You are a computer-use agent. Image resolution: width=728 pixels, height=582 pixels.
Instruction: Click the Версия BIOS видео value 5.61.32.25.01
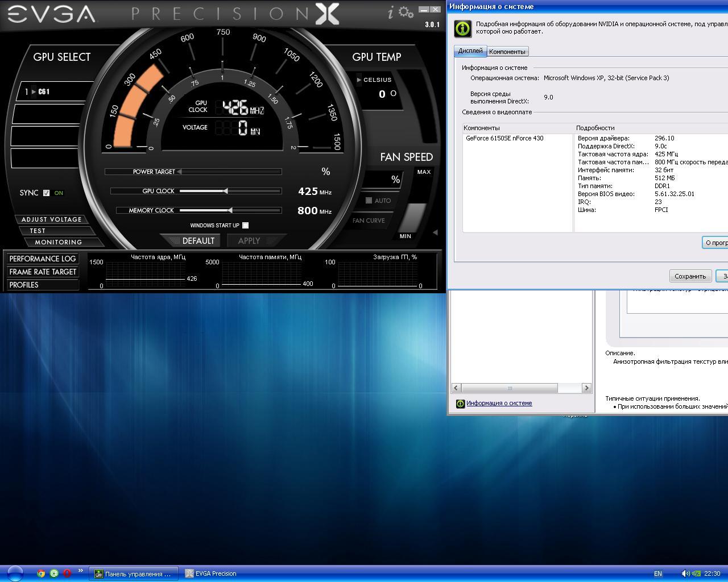675,194
